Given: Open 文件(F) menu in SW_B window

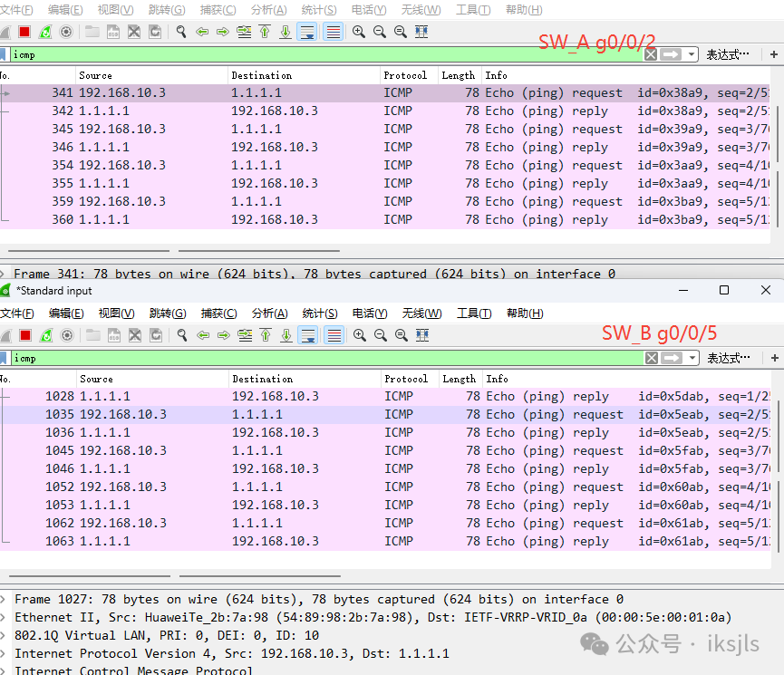Looking at the screenshot, I should tap(17, 313).
